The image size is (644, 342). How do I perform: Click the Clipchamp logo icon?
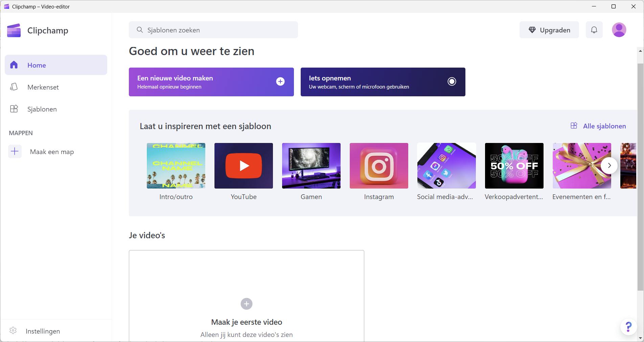point(14,30)
